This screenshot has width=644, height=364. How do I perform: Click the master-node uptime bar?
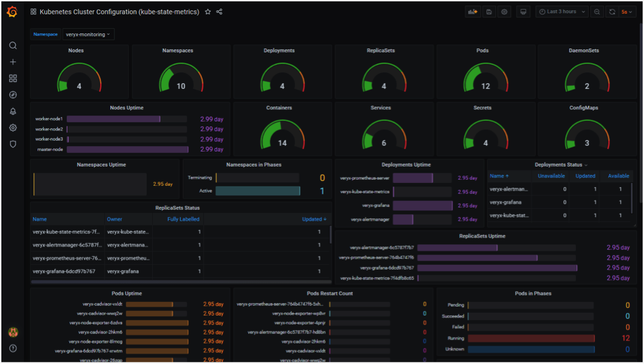tap(128, 150)
